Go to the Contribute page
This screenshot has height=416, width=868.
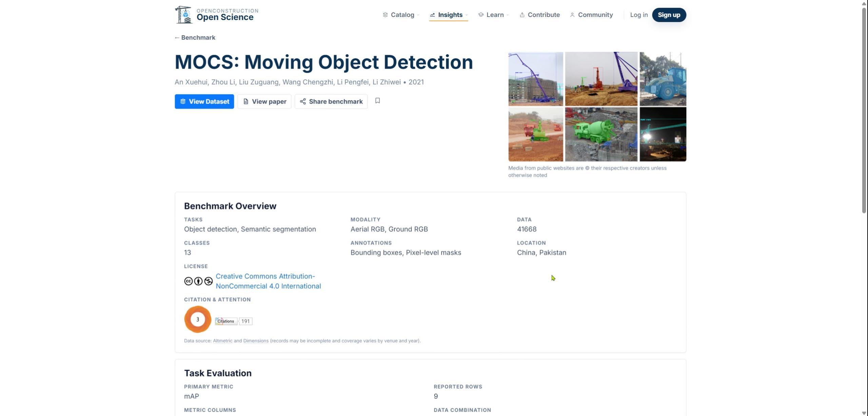click(x=539, y=15)
